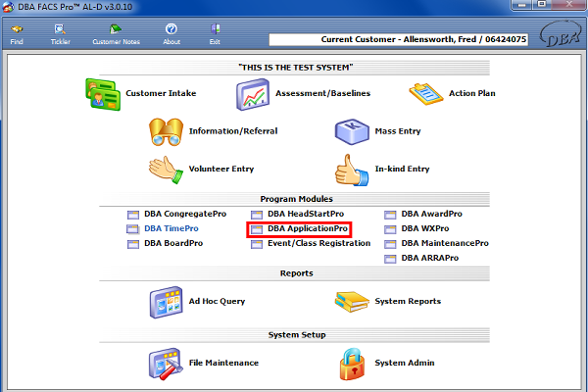This screenshot has height=392, width=588.
Task: Open the Action Plan label link
Action: [x=472, y=93]
